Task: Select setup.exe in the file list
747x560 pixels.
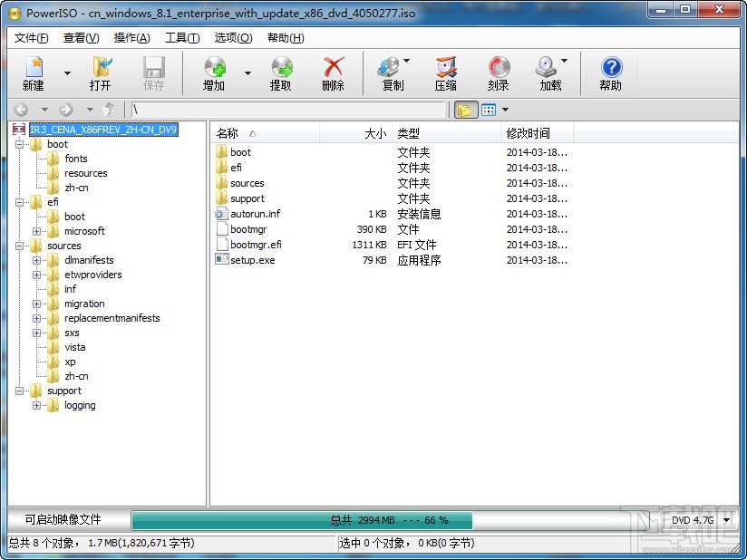Action: [253, 260]
